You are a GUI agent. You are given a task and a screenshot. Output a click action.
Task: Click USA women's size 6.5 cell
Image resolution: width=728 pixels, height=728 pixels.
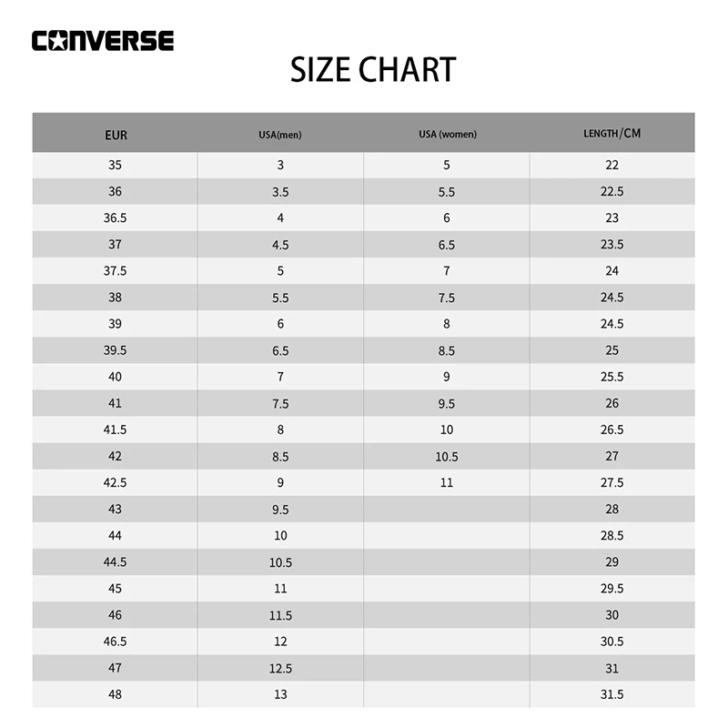point(447,245)
